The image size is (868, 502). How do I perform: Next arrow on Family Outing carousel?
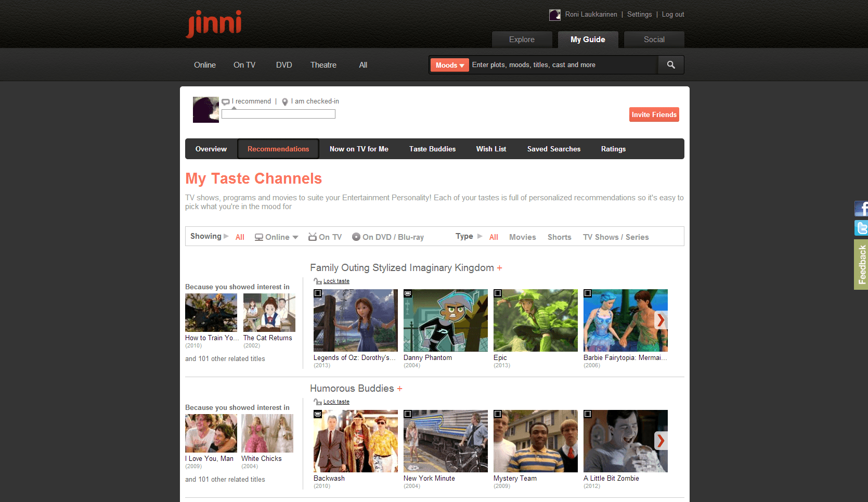pos(660,320)
